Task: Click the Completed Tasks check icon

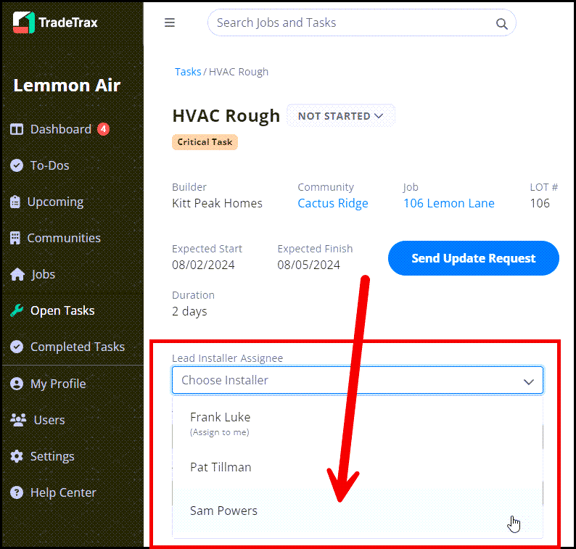Action: click(17, 347)
